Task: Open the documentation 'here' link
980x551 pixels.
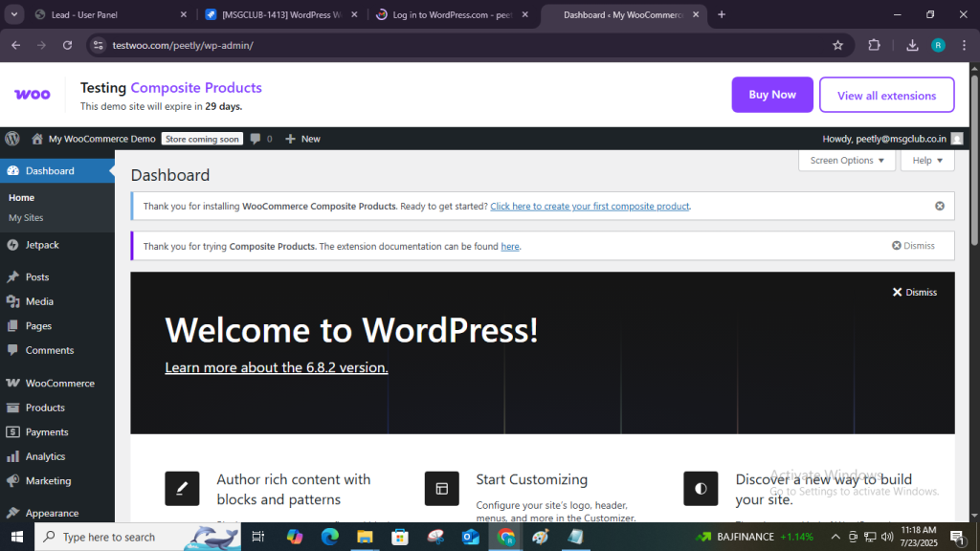Action: pos(510,246)
